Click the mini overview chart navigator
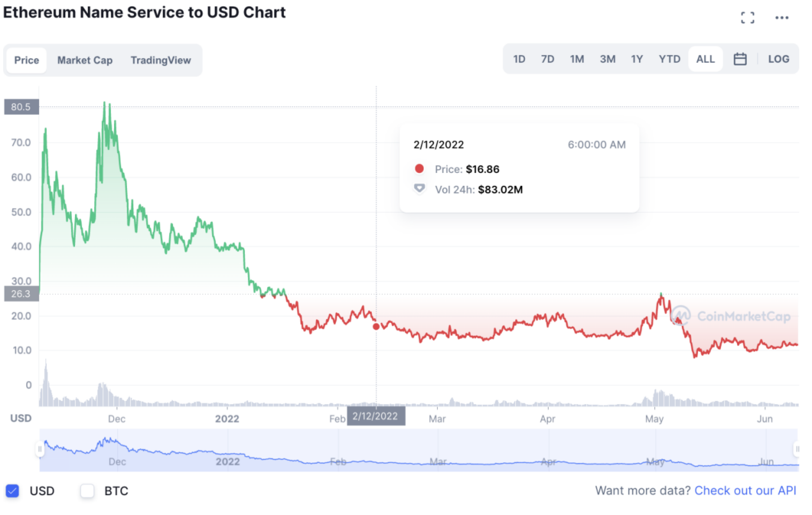812x515 pixels. coord(419,450)
